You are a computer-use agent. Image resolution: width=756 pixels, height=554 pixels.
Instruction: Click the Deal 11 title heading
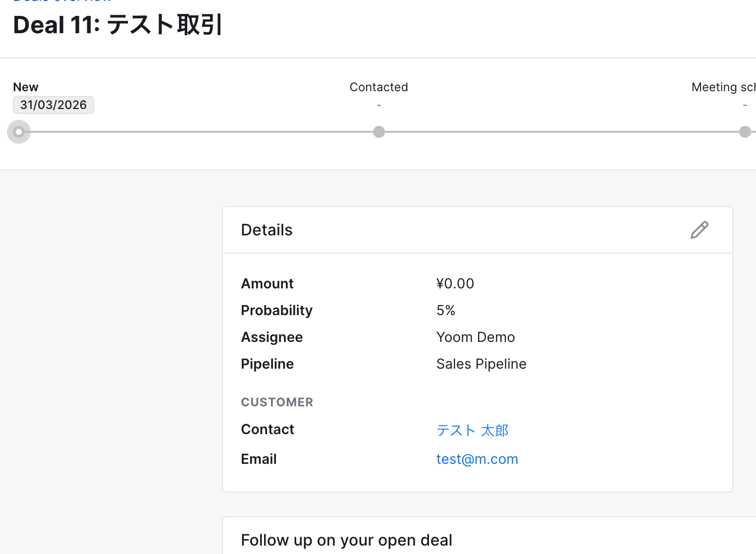pyautogui.click(x=117, y=25)
